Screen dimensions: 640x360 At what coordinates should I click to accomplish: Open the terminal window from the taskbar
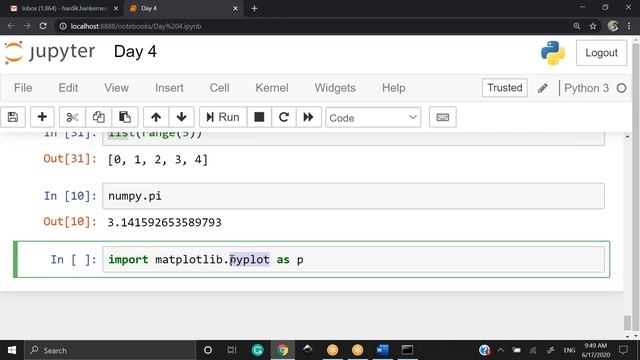point(407,350)
